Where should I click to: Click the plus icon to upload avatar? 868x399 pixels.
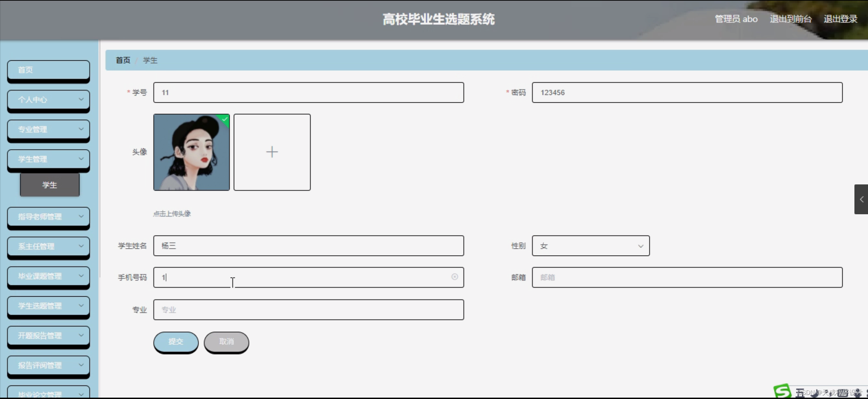coord(272,152)
